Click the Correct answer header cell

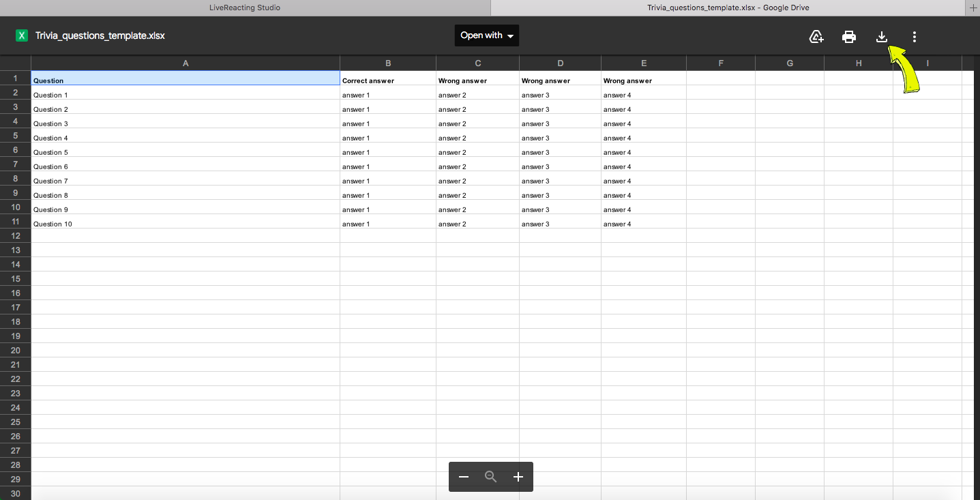[x=388, y=78]
